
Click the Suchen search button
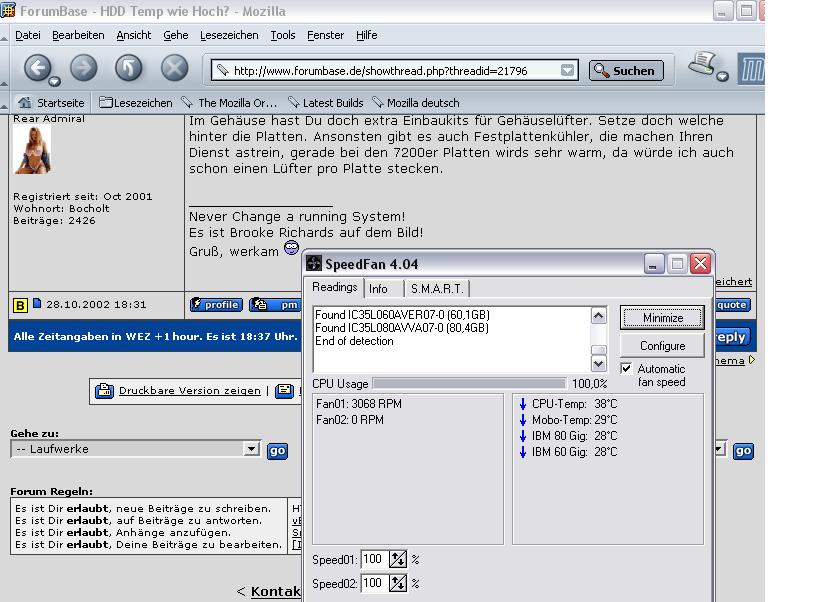pos(626,70)
